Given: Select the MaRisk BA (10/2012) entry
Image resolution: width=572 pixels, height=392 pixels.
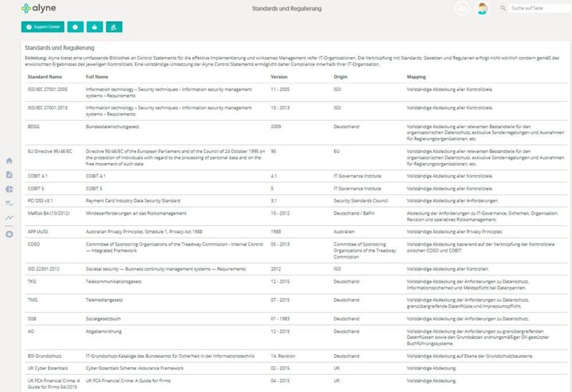Looking at the screenshot, I should point(49,213).
